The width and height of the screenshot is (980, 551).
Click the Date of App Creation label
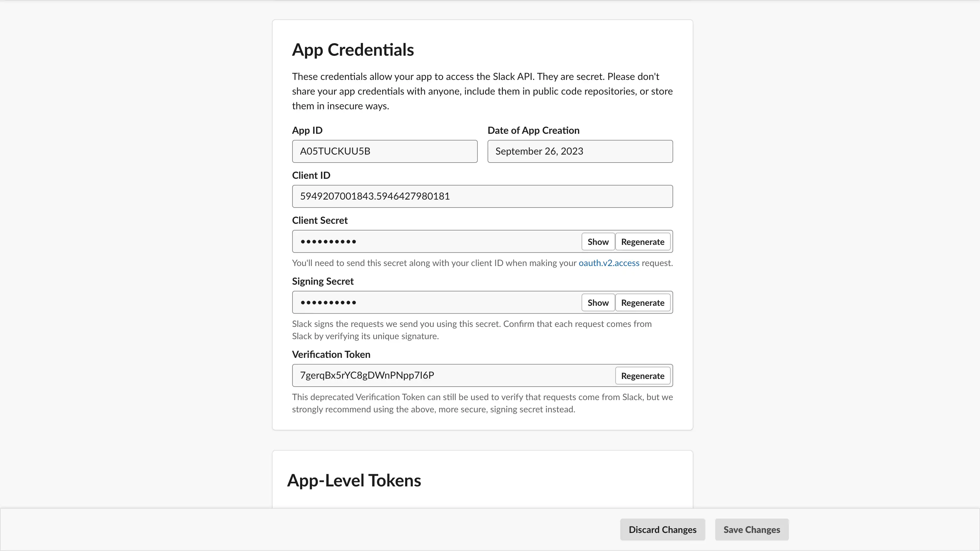tap(533, 130)
